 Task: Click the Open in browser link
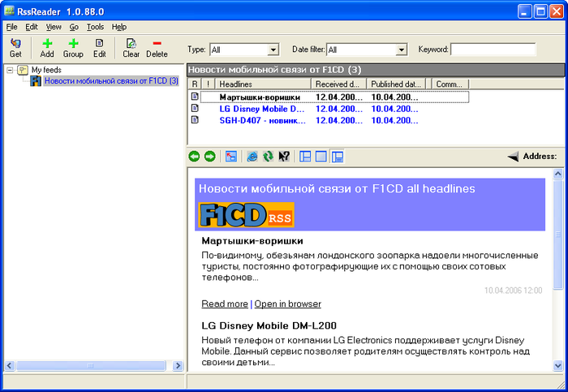tap(287, 304)
